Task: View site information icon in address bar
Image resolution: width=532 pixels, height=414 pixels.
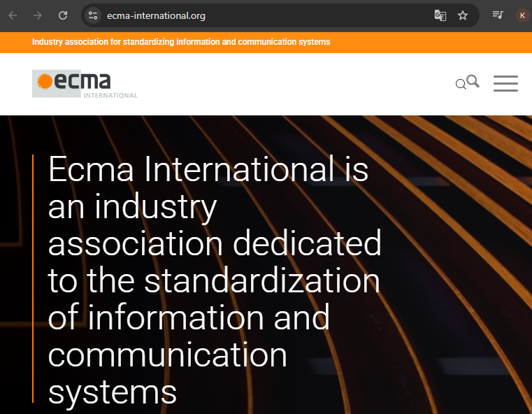Action: (92, 15)
